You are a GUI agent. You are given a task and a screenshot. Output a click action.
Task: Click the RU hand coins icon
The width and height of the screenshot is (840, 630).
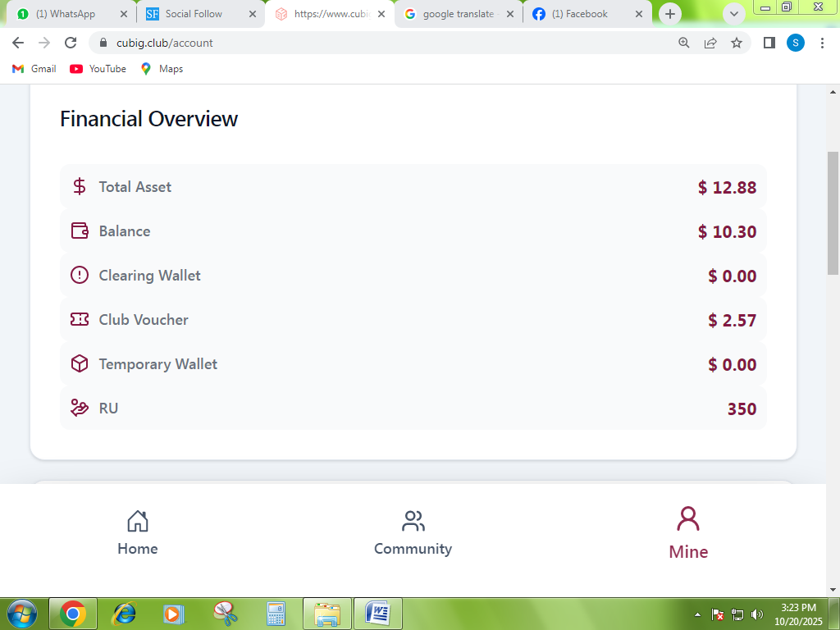[x=80, y=409]
